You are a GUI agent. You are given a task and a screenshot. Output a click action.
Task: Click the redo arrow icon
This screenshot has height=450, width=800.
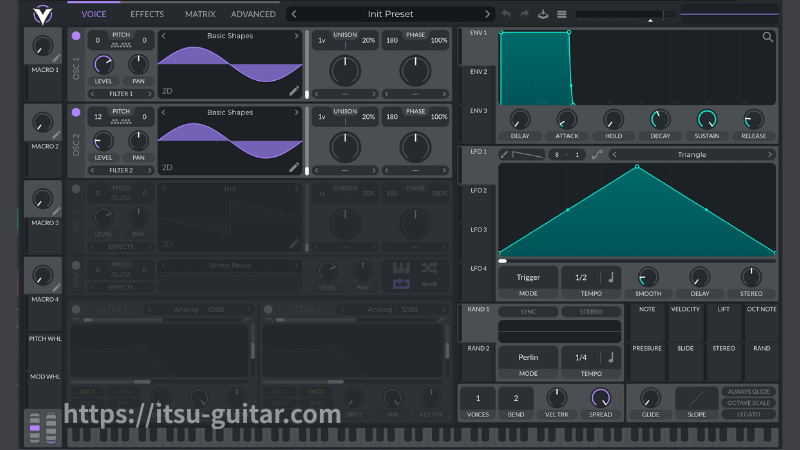point(524,14)
